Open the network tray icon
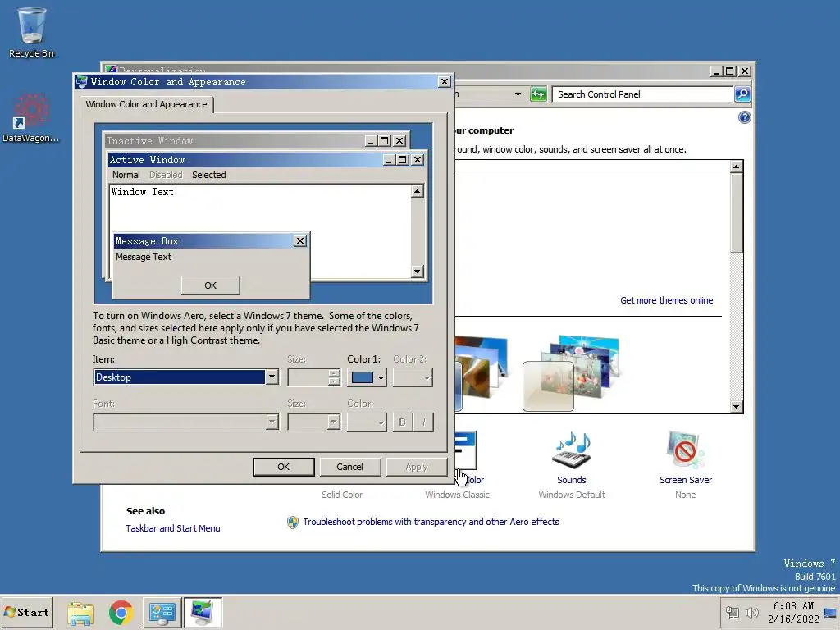The height and width of the screenshot is (630, 840). click(x=733, y=612)
